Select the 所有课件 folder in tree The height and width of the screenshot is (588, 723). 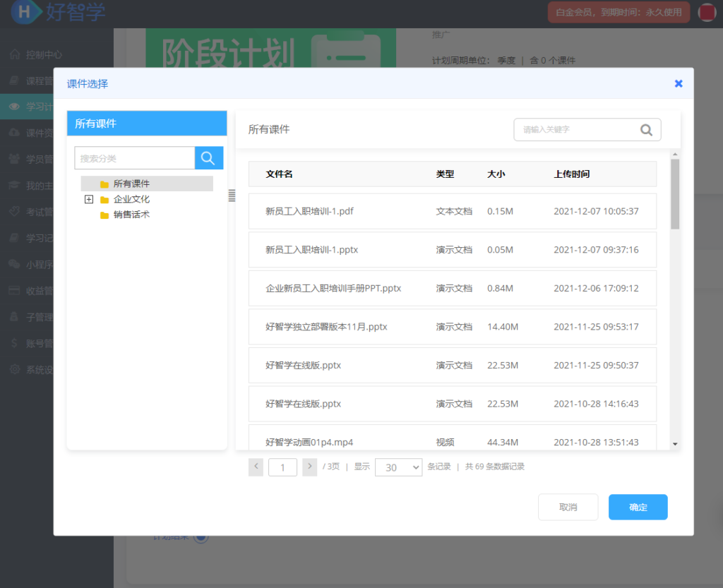pos(147,184)
